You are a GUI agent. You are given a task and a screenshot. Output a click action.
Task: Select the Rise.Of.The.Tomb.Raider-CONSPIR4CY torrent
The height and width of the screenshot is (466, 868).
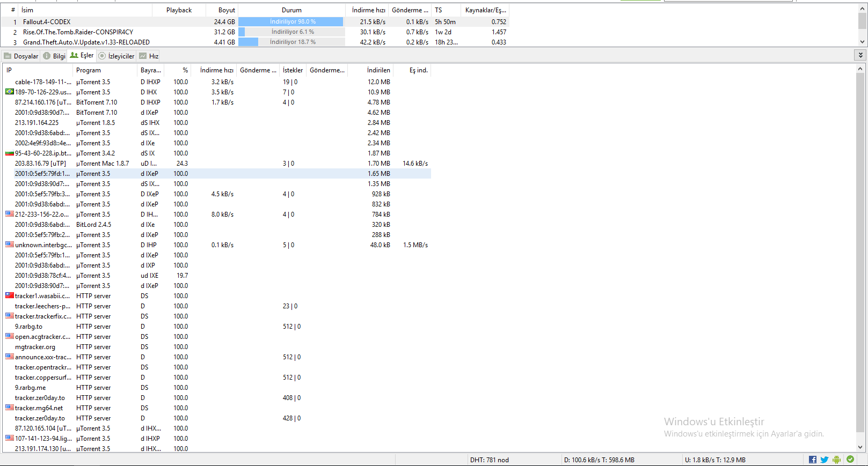pos(254,32)
